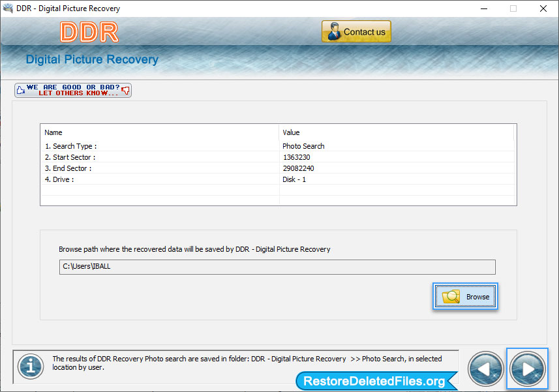559x392 pixels.
Task: Go to the next step arrow
Action: click(527, 369)
